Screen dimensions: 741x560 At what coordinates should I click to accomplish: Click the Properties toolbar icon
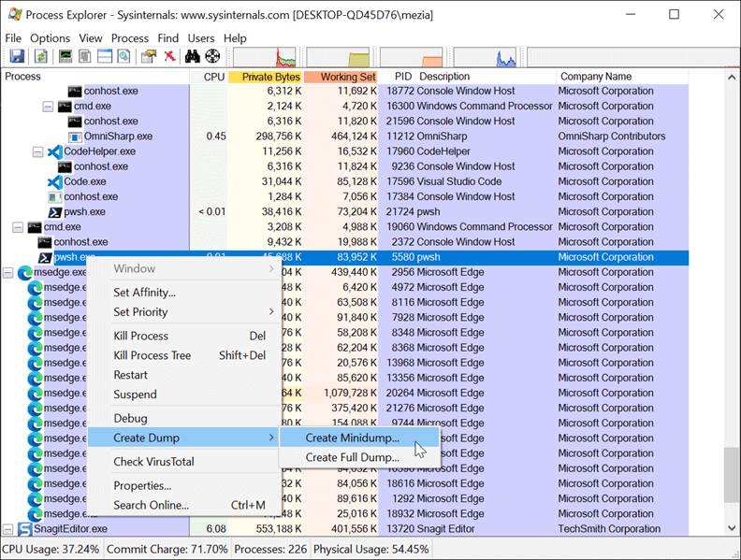coord(148,57)
